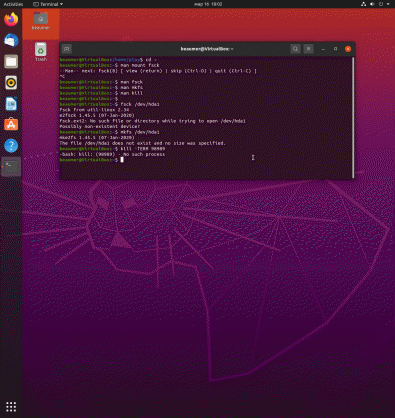Click the 'No such process' error line
This screenshot has width=395, height=418.
pos(112,154)
